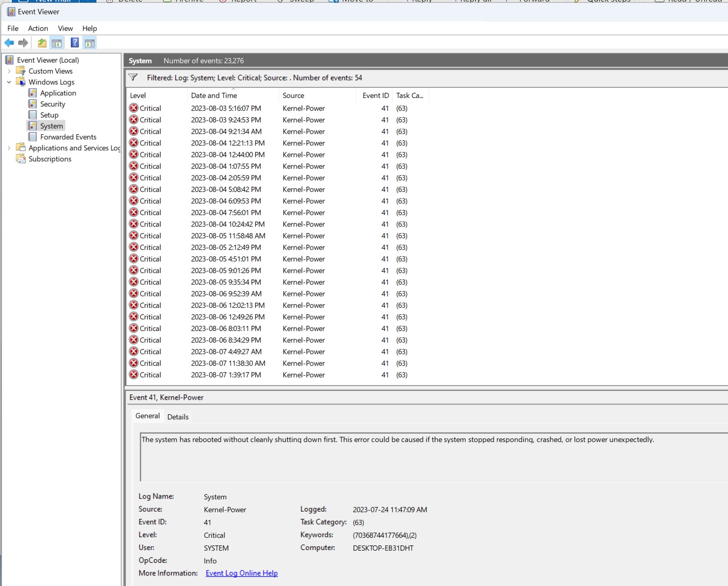Sort by the Task Category column header

(410, 95)
